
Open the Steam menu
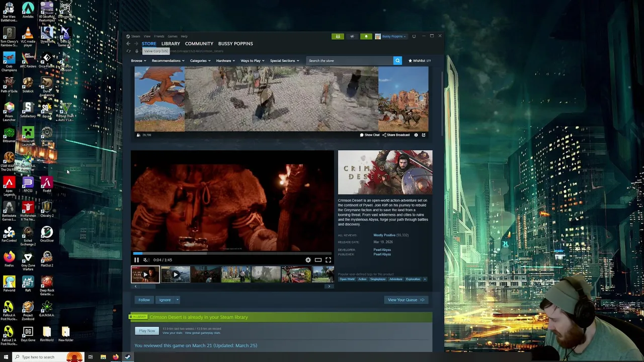pos(135,36)
